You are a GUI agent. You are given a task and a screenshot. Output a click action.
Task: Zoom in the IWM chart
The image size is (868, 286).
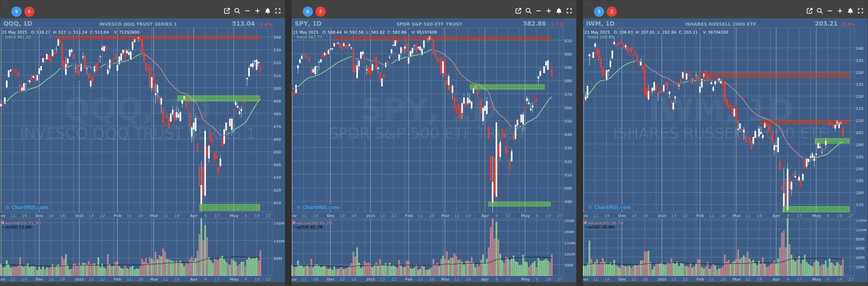click(840, 11)
